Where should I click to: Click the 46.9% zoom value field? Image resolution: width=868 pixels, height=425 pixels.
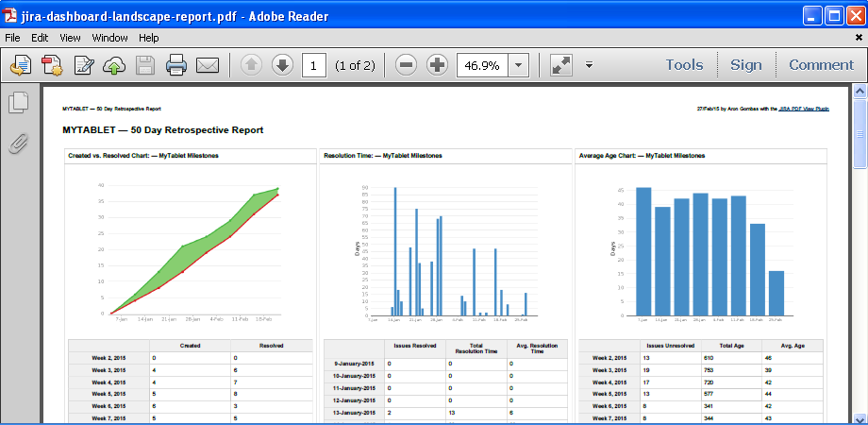click(x=482, y=65)
